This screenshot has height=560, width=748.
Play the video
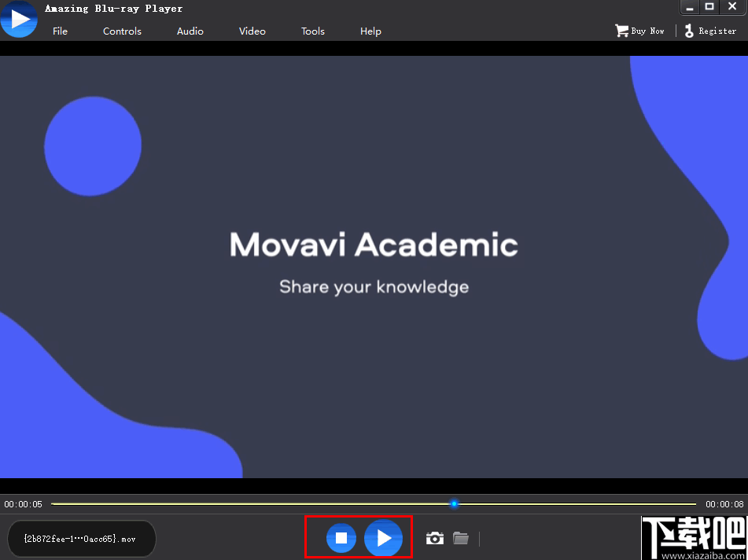(x=384, y=538)
